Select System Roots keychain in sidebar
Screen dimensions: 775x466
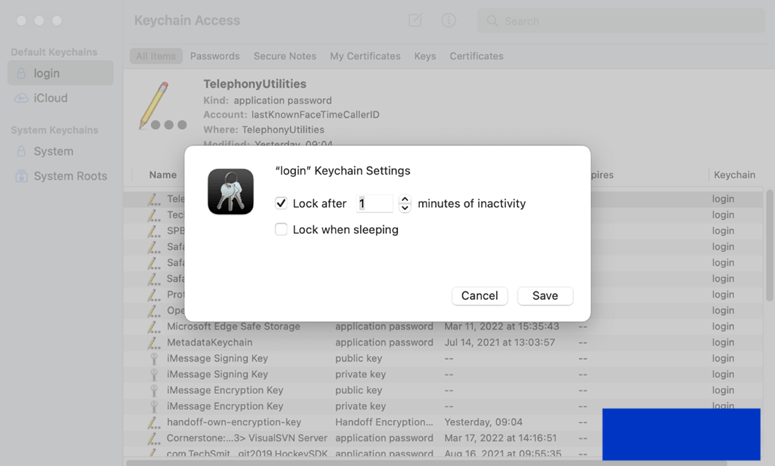coord(60,176)
